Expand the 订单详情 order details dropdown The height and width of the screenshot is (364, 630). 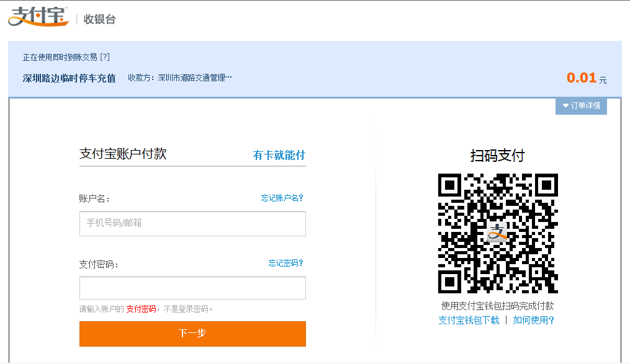click(581, 105)
